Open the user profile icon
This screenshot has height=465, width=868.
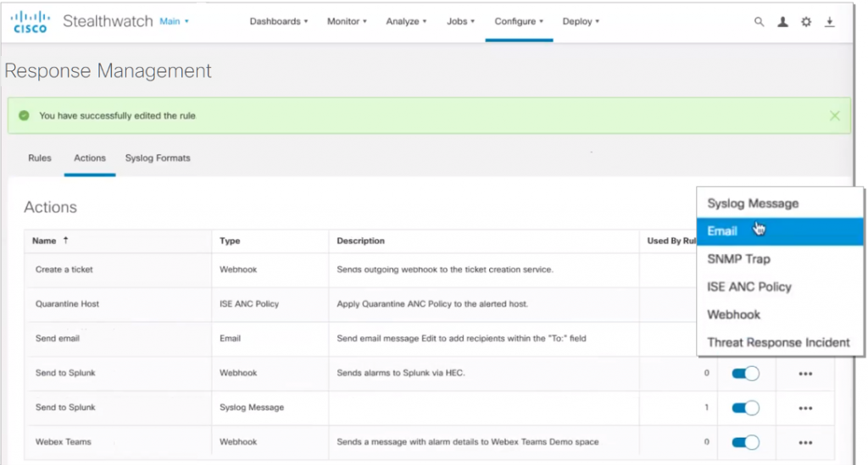coord(782,22)
